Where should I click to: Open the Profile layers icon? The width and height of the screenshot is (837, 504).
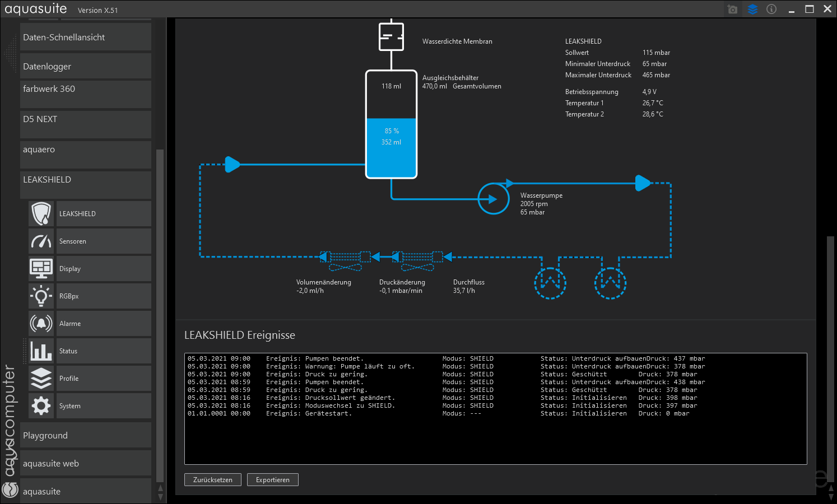point(41,379)
